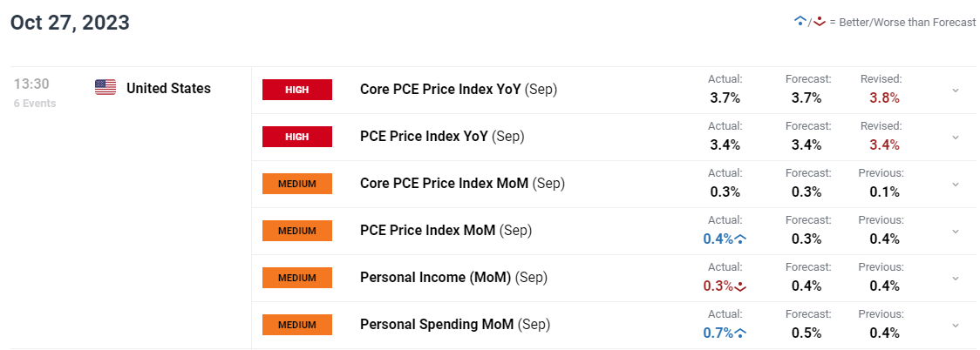
Task: Click the MEDIUM badge for Personal Spending MoM
Action: (x=297, y=325)
